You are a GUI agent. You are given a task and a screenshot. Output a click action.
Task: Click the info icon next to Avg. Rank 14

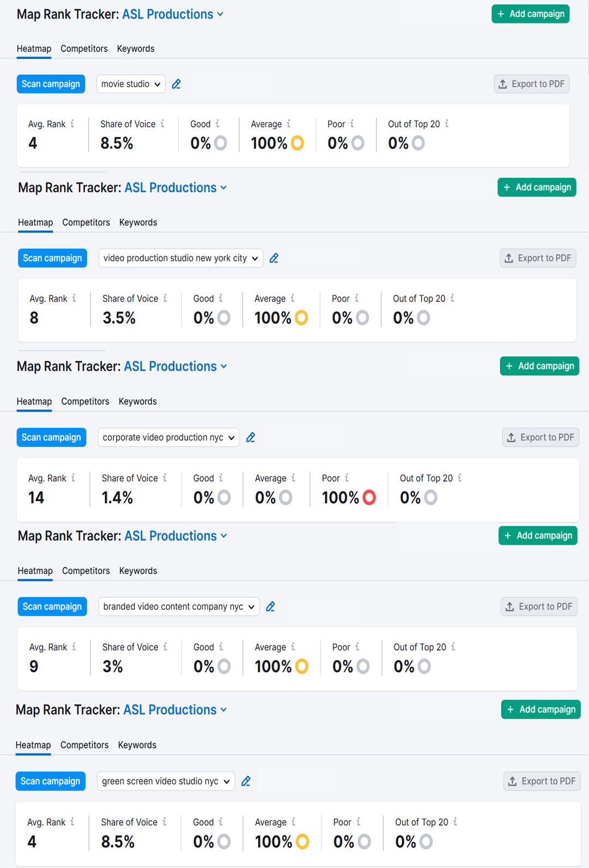coord(73,478)
